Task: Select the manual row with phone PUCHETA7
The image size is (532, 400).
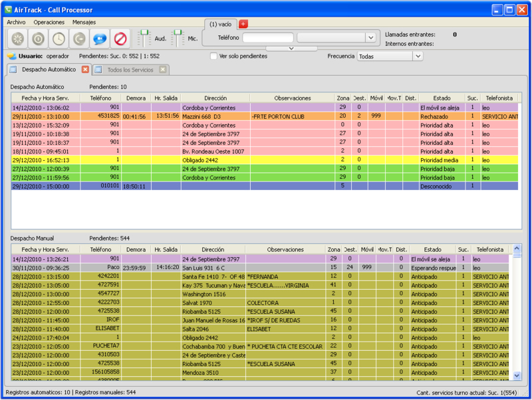Action: (260, 346)
